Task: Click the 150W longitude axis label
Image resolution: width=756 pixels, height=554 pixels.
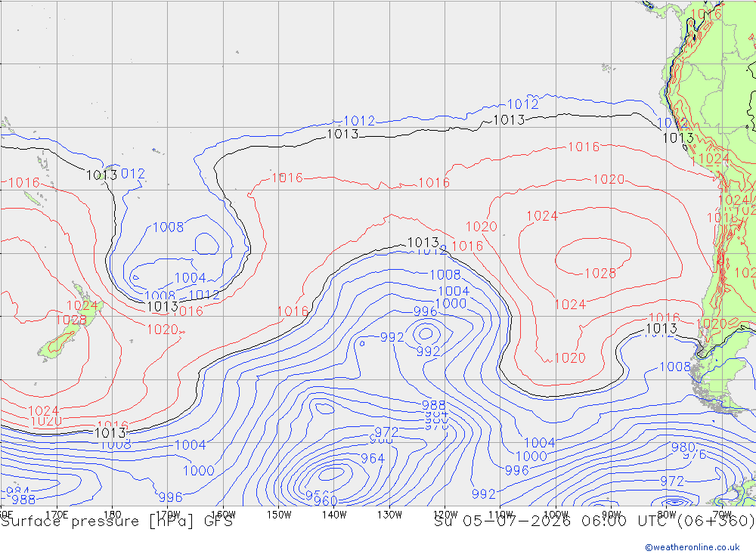Action: pyautogui.click(x=279, y=515)
